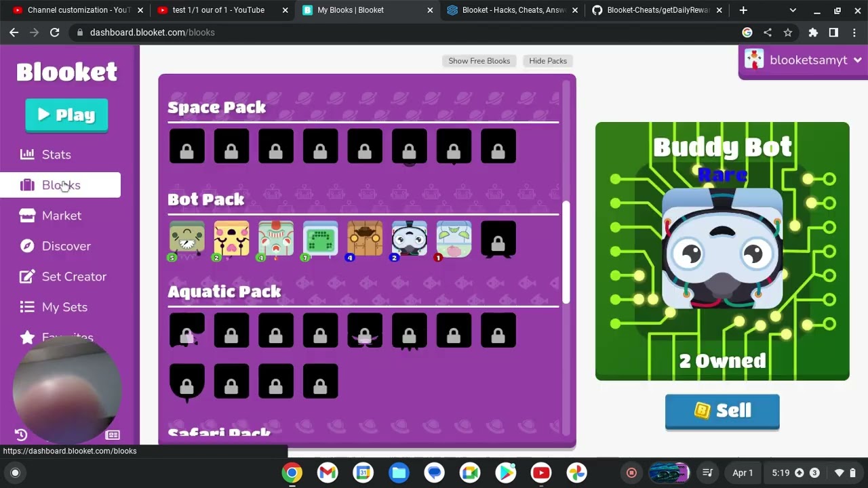Open Messages from the shelf

(435, 472)
